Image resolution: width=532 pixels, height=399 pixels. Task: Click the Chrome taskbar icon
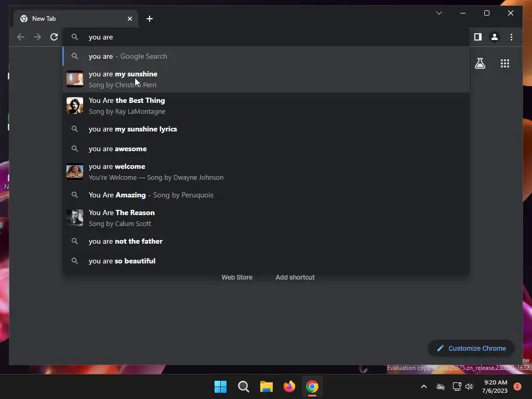(x=312, y=387)
